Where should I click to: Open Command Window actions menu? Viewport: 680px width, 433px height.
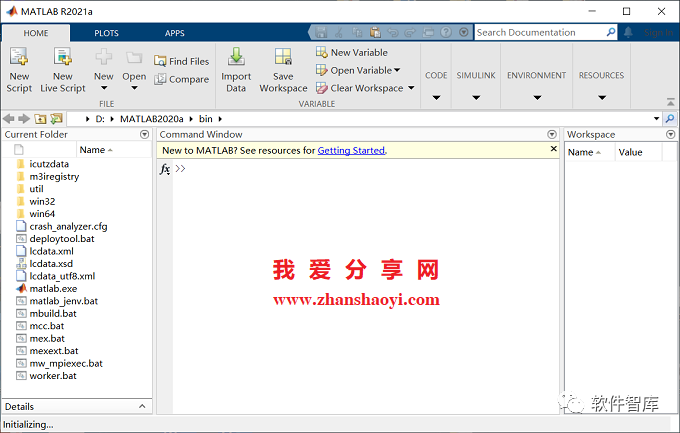point(552,134)
